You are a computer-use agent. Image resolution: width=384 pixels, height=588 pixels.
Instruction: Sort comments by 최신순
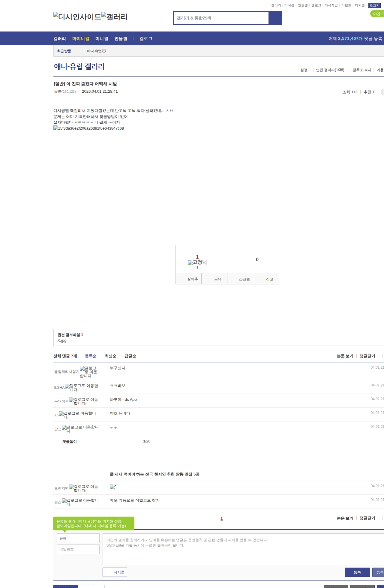pyautogui.click(x=110, y=356)
